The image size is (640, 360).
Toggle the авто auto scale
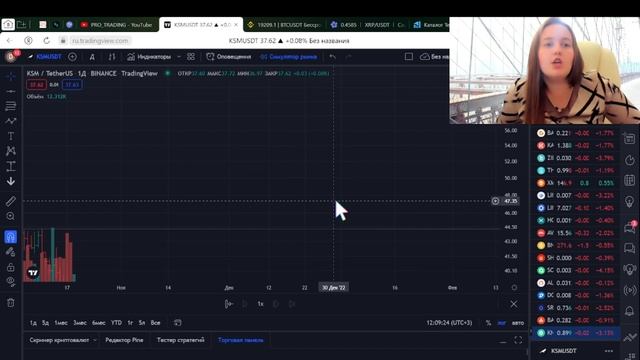coord(518,323)
